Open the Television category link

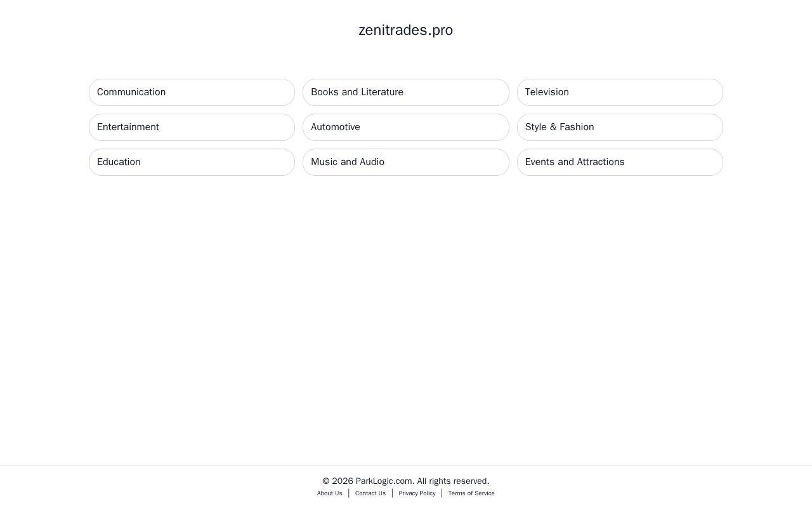[620, 92]
